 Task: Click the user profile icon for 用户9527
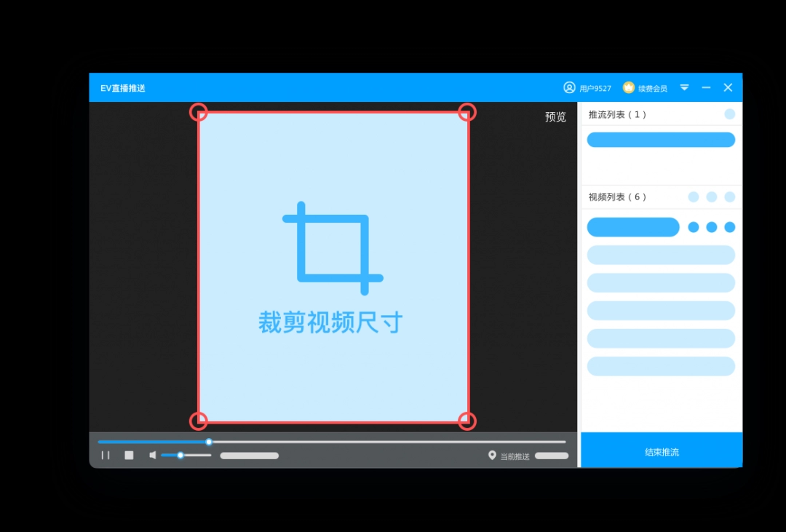(x=569, y=87)
